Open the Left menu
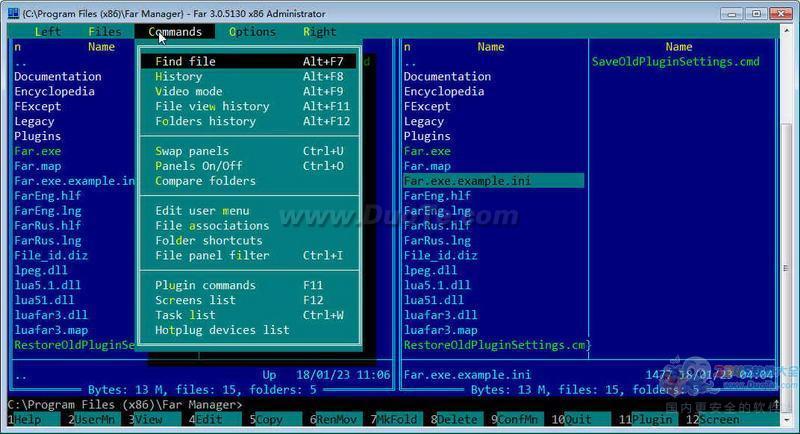The image size is (800, 434). [48, 32]
